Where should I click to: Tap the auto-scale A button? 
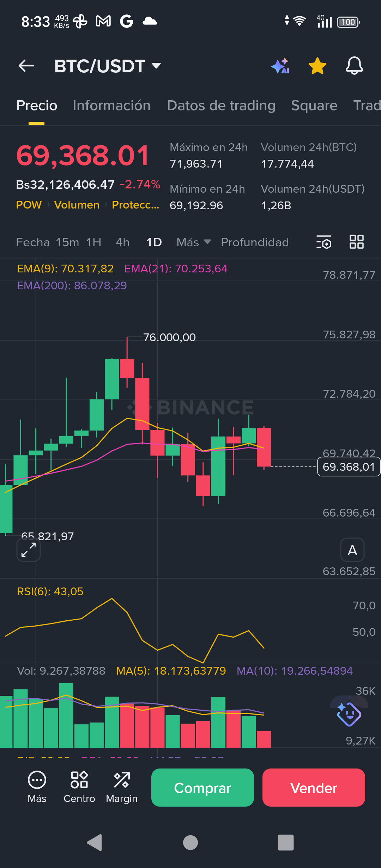click(352, 550)
